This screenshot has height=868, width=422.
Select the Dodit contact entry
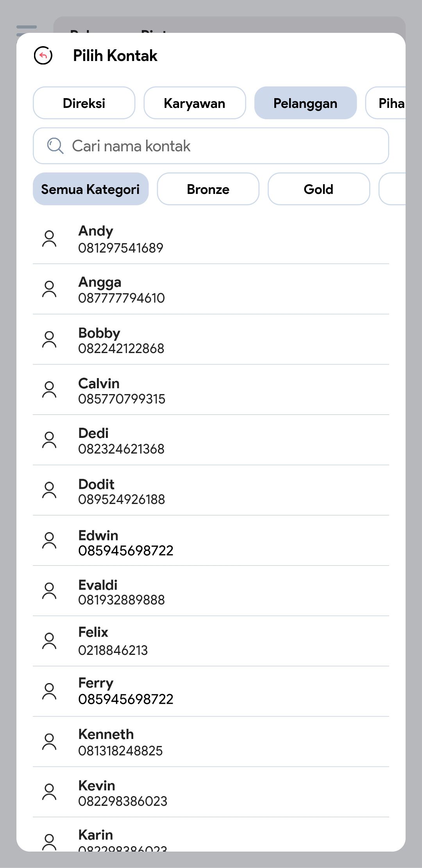click(211, 491)
